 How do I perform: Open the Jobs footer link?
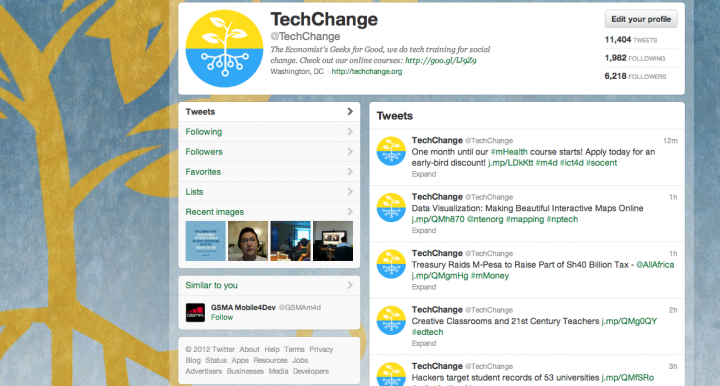[x=300, y=360]
